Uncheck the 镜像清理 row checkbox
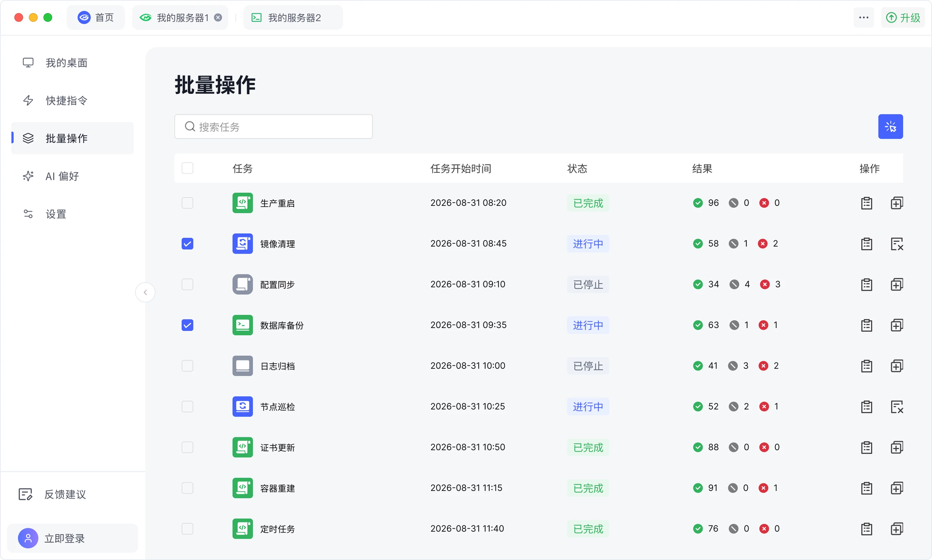932x560 pixels. pos(188,244)
